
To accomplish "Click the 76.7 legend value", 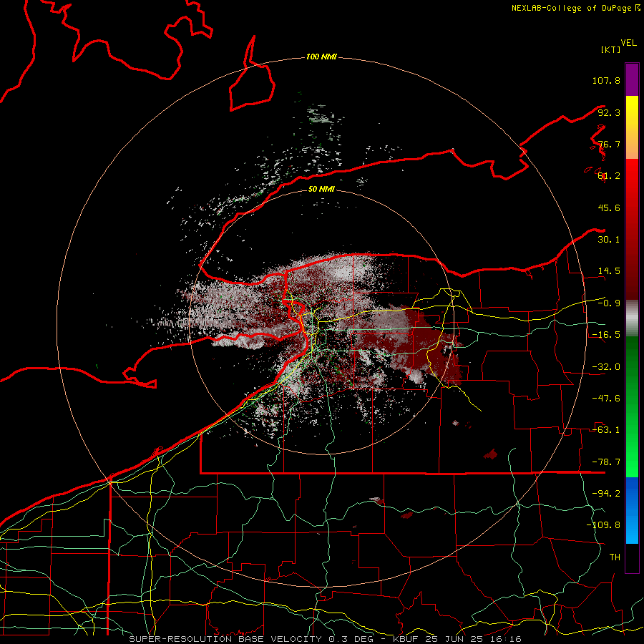I will point(609,144).
